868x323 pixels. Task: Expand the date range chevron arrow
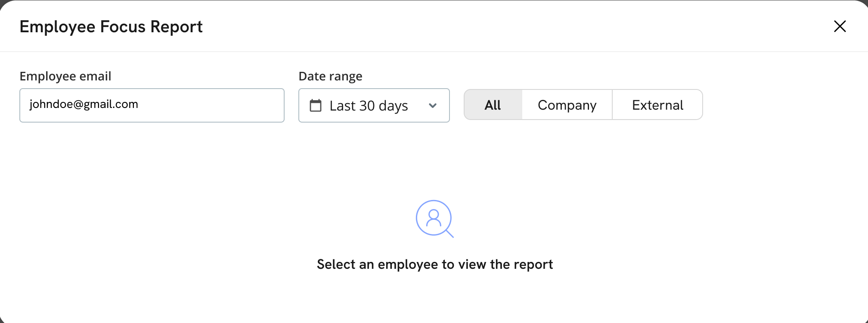click(x=433, y=106)
